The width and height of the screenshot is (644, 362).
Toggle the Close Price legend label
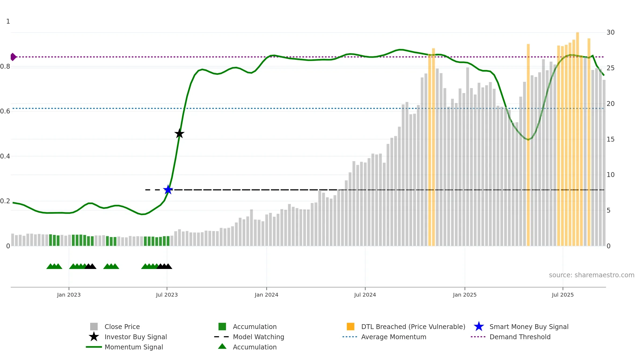point(122,327)
